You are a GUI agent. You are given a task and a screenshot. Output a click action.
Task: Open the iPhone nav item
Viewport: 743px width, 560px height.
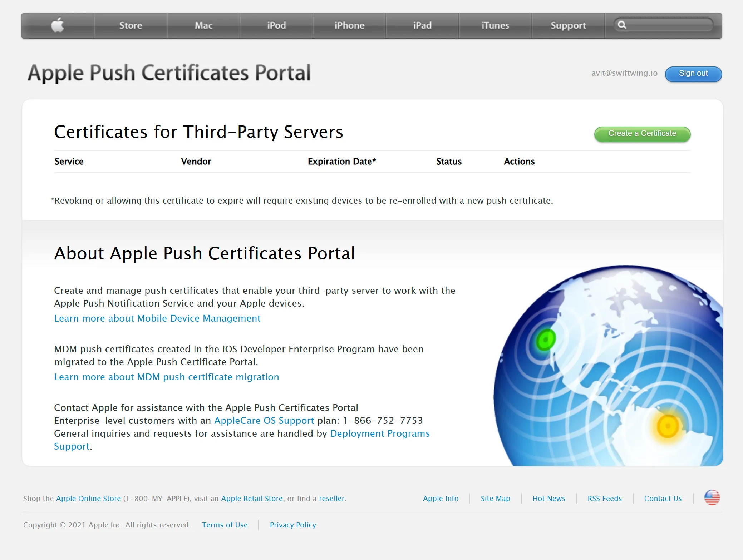[x=349, y=25]
